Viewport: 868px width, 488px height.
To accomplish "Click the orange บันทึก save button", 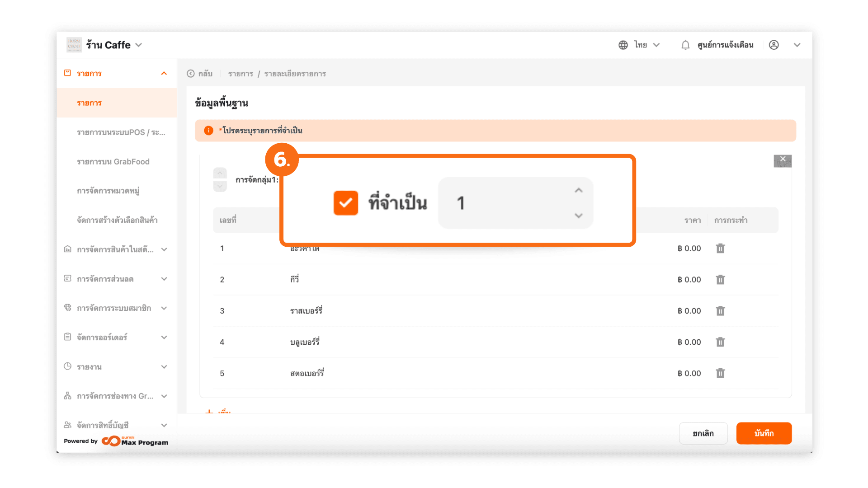I will click(764, 433).
